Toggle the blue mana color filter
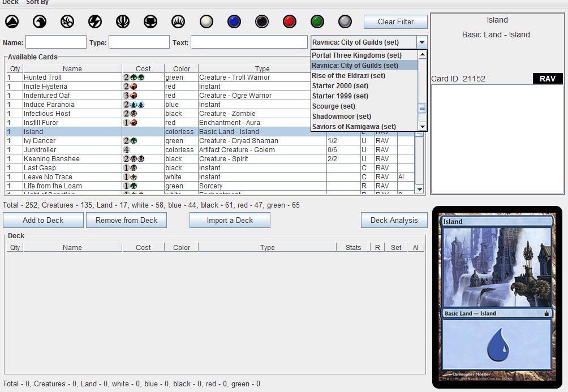The height and width of the screenshot is (392, 568). [234, 21]
